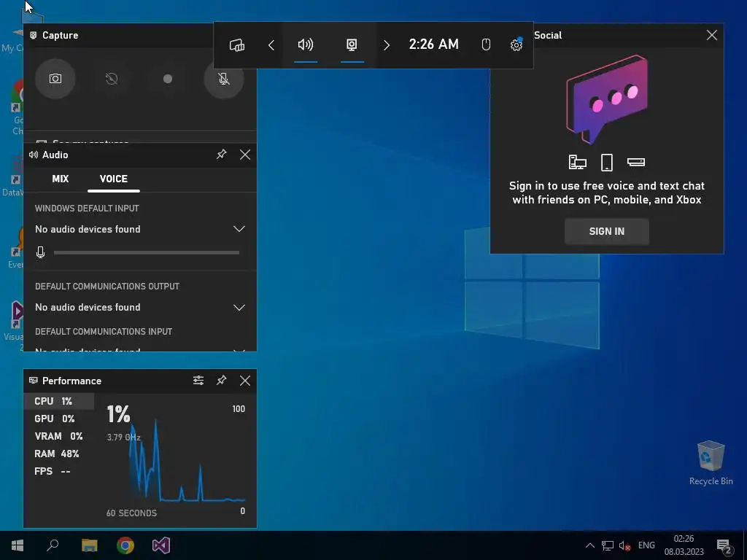Click ENG language indicator
Screen dimensions: 747x560
tap(646, 545)
